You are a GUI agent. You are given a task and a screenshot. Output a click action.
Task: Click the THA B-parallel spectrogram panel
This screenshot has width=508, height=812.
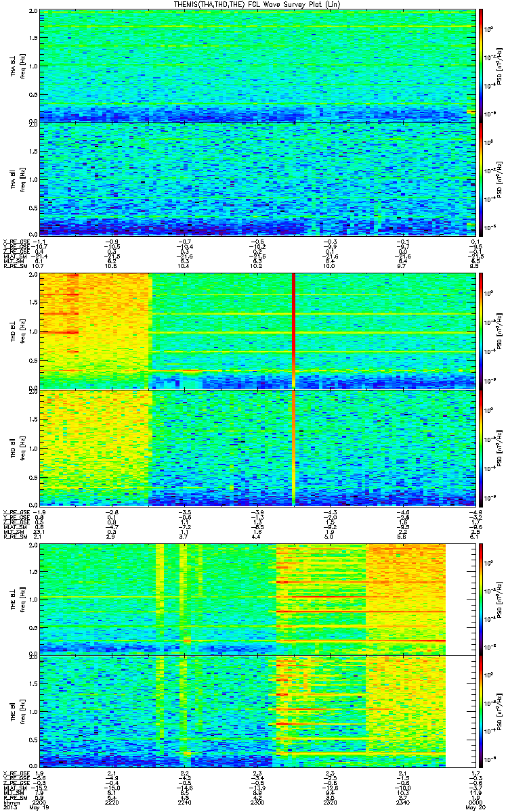click(x=257, y=178)
